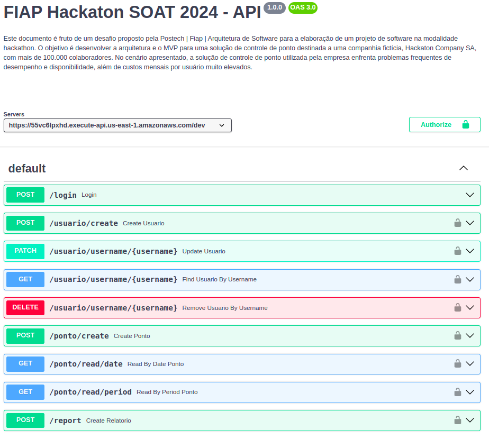
Task: Click the 'Read By Date Ponto' summary text
Action: [155, 364]
